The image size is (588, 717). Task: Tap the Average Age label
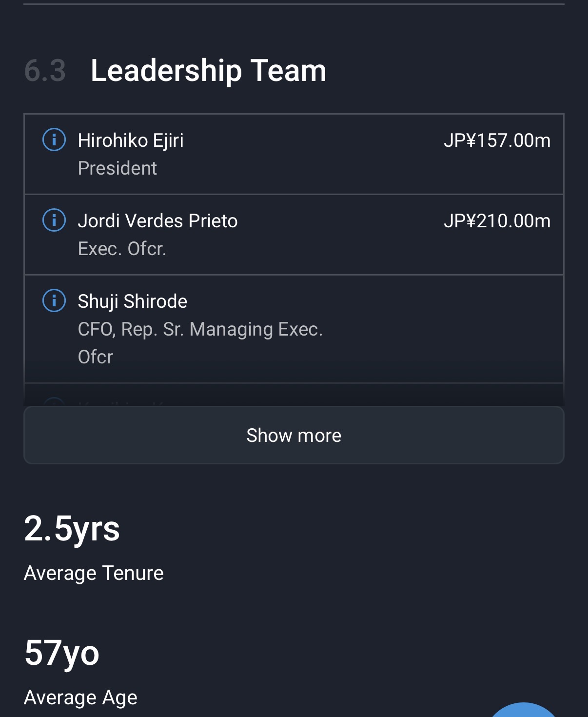(x=80, y=697)
